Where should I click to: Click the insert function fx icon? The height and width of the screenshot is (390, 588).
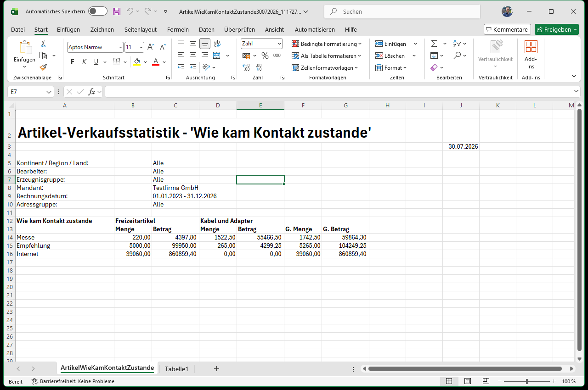tap(92, 92)
